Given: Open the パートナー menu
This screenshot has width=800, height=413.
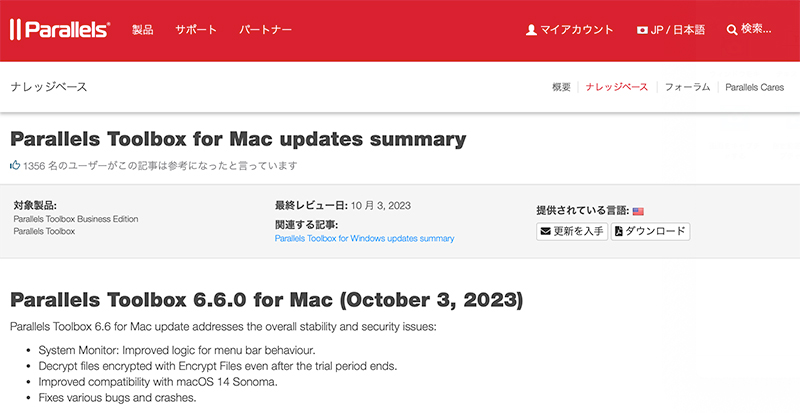Looking at the screenshot, I should click(265, 30).
